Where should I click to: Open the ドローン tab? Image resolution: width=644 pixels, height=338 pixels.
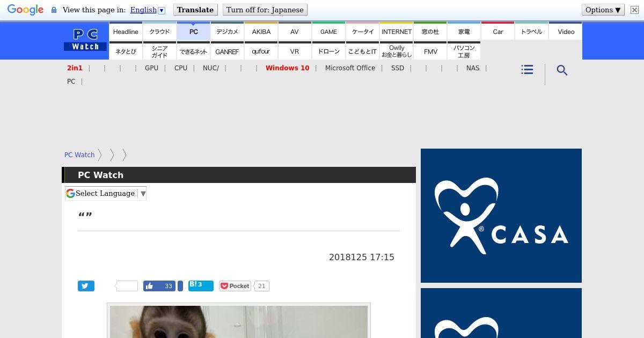(x=328, y=51)
